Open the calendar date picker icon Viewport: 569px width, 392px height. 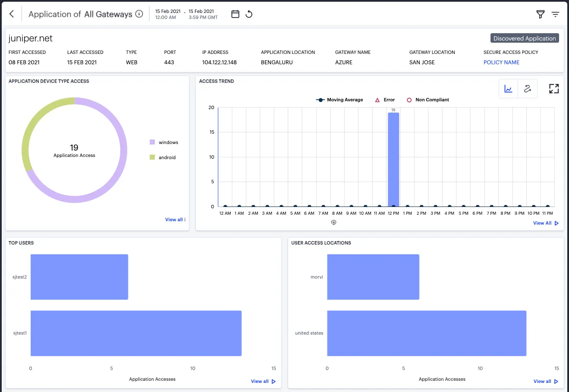tap(235, 14)
